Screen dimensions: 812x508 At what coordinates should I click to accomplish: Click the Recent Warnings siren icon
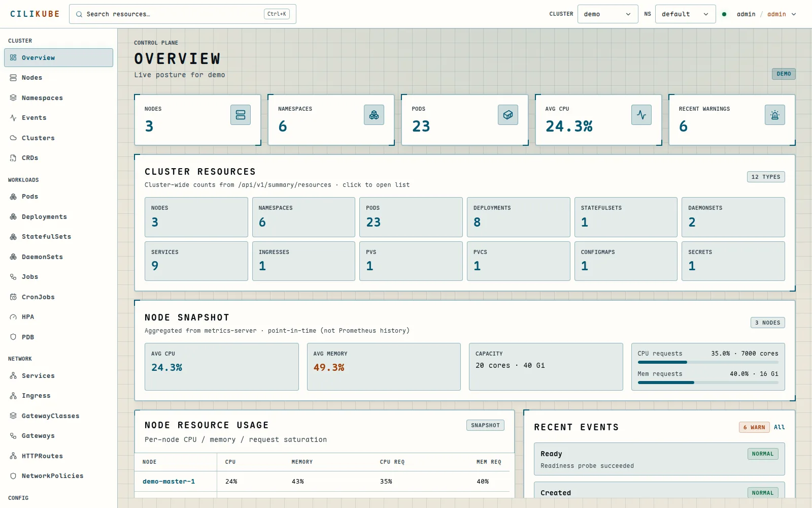point(775,115)
